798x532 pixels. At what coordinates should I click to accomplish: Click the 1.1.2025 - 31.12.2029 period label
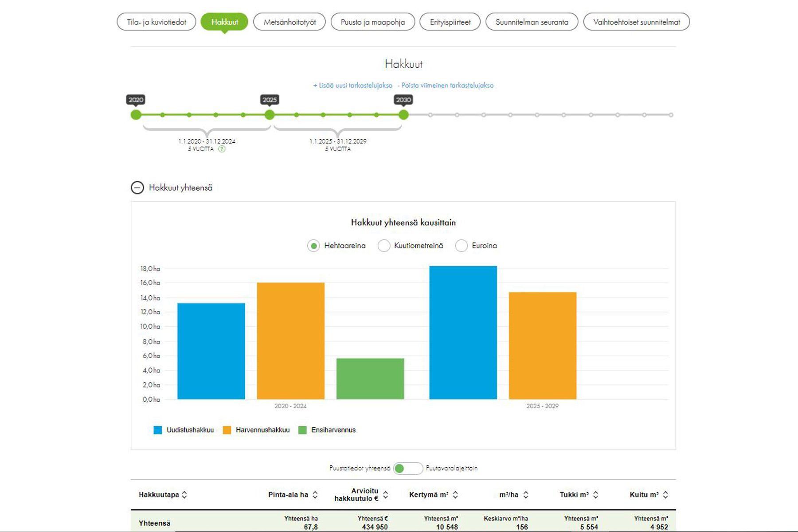[x=338, y=141]
